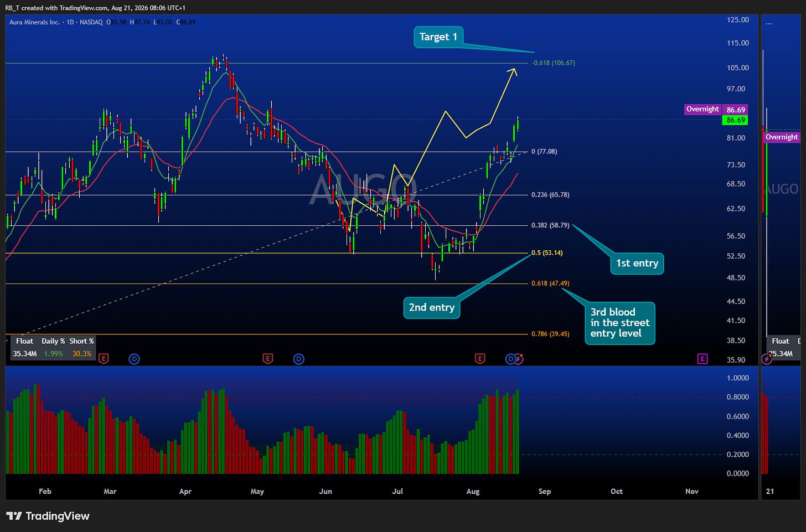Click the Target 1 callout
Image resolution: width=806 pixels, height=532 pixels.
pos(438,37)
